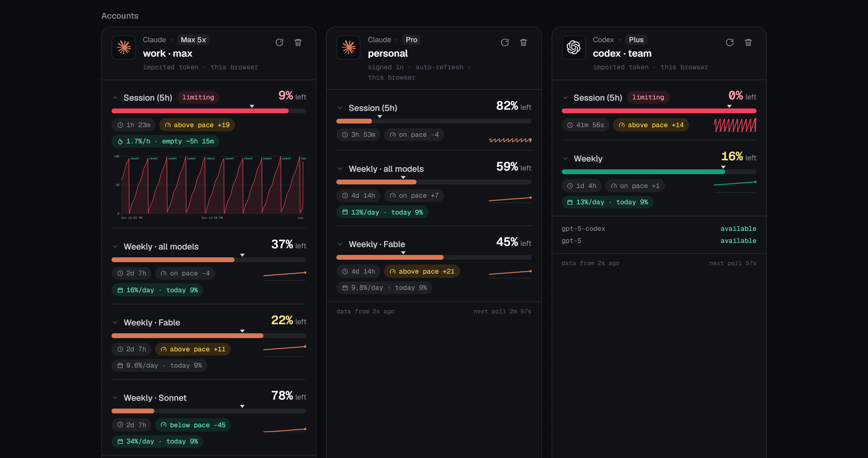Click limiting badge on codex · team session

(x=648, y=97)
